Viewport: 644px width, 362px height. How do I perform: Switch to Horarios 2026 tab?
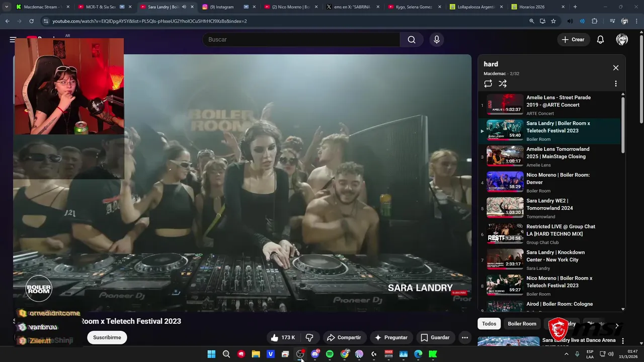coord(538,7)
